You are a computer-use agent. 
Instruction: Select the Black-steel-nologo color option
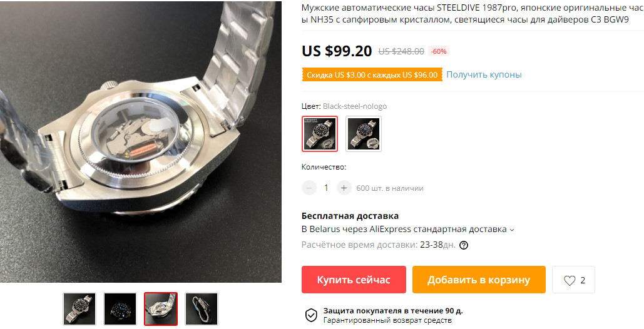(x=320, y=134)
